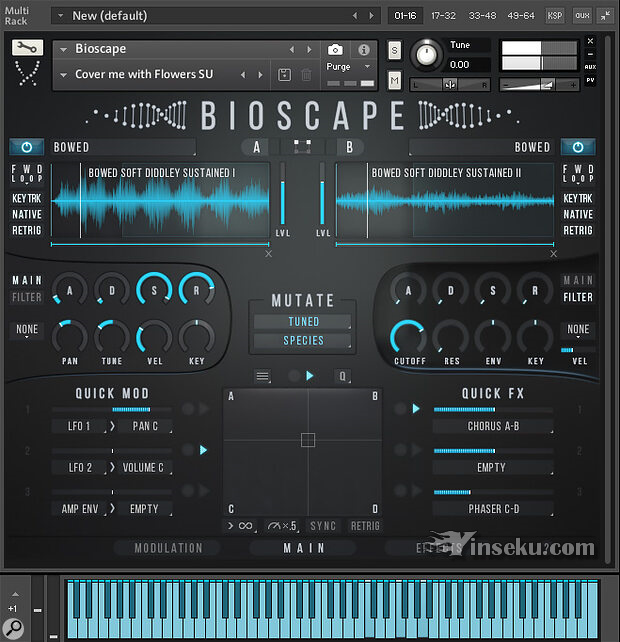The height and width of the screenshot is (642, 620).
Task: Mute the instrument with M button
Action: point(394,79)
